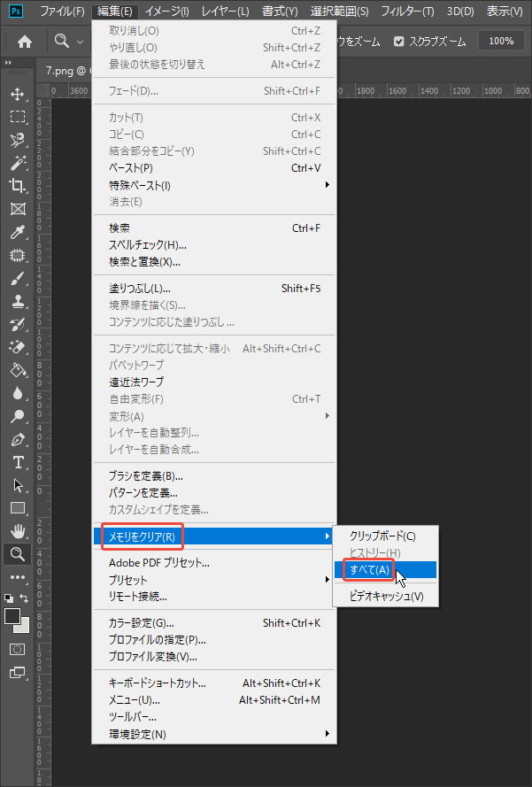Choose キーボードショートカット...
The width and height of the screenshot is (532, 787).
click(x=214, y=683)
